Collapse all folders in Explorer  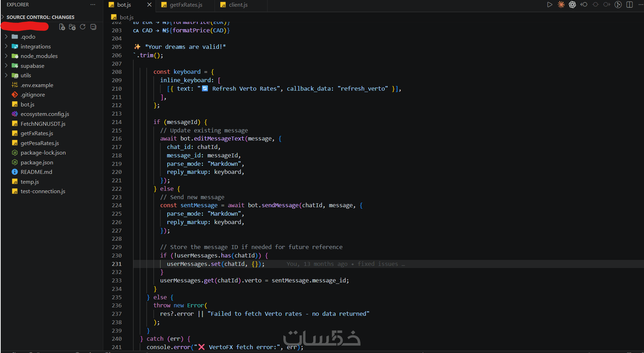click(x=93, y=27)
